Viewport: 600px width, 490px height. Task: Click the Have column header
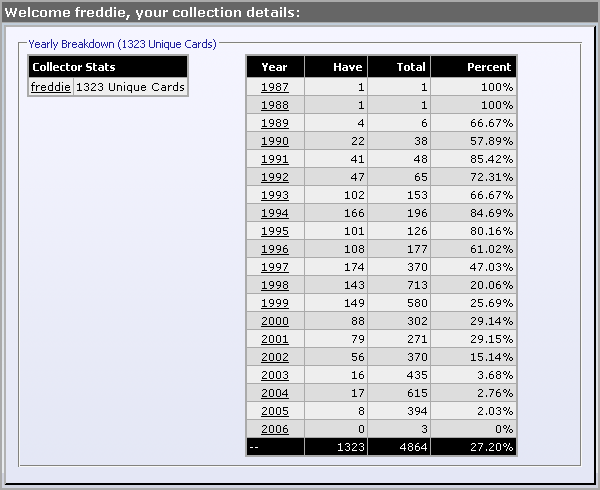click(x=347, y=67)
